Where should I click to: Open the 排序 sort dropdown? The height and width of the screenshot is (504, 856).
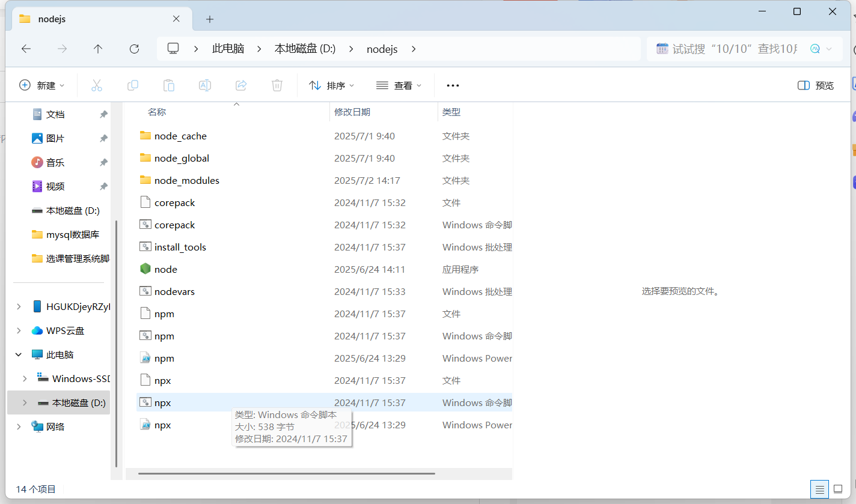(331, 85)
